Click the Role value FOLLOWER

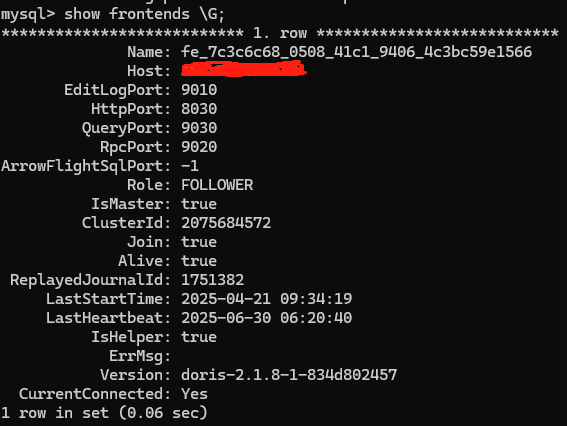point(217,185)
